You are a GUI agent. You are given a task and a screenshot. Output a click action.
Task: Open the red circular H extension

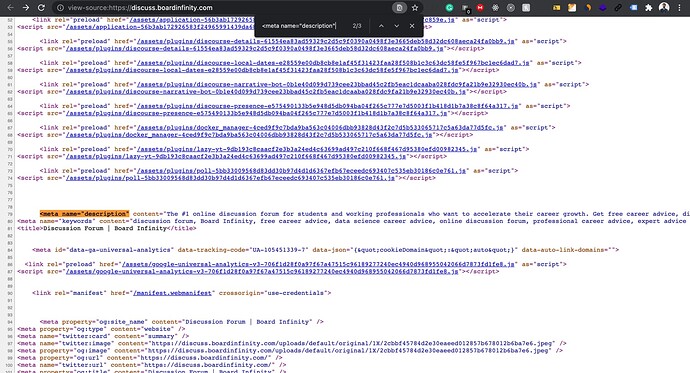480,7
